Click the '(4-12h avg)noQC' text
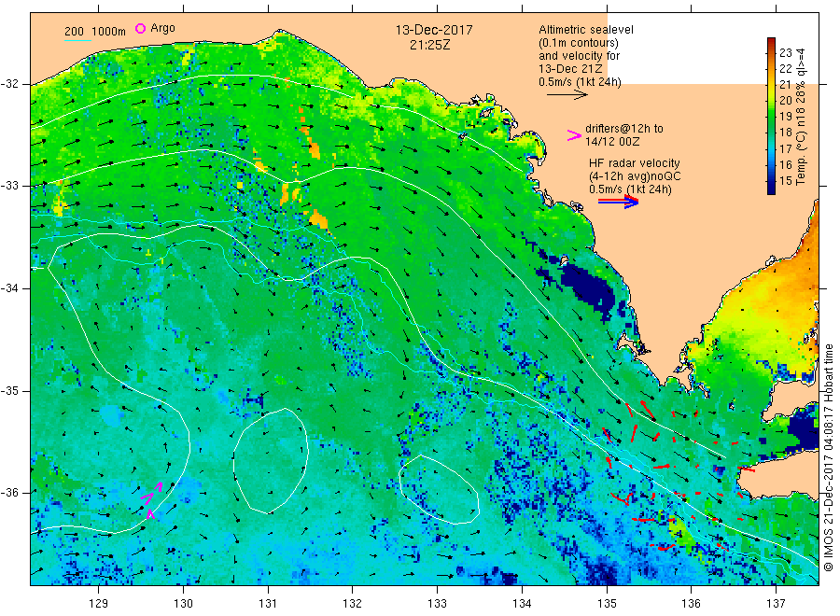 (x=635, y=176)
